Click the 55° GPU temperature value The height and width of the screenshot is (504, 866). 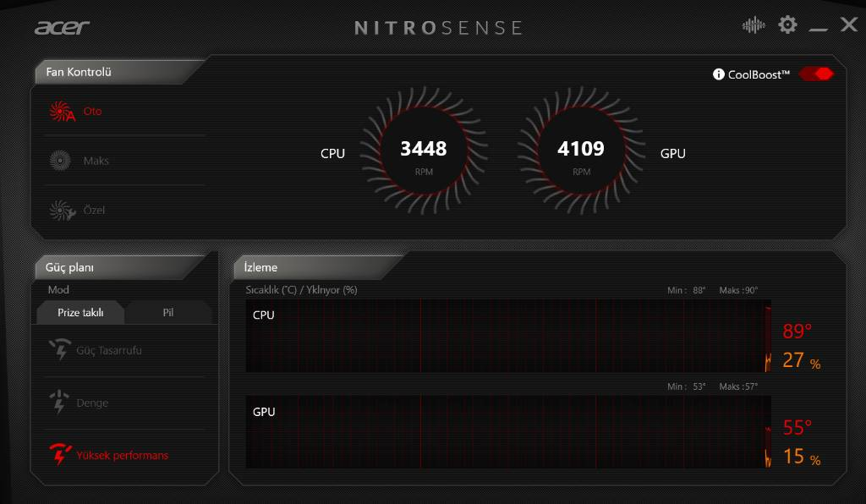point(797,427)
